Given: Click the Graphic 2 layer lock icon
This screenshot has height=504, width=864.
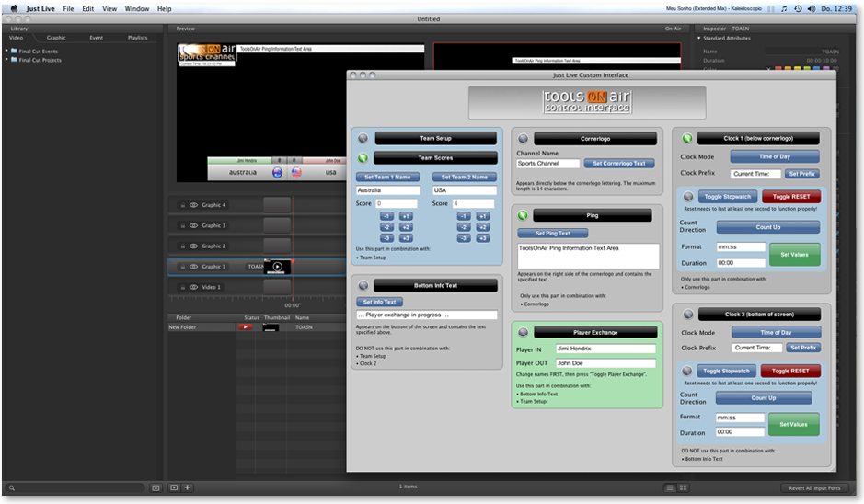Looking at the screenshot, I should 183,246.
